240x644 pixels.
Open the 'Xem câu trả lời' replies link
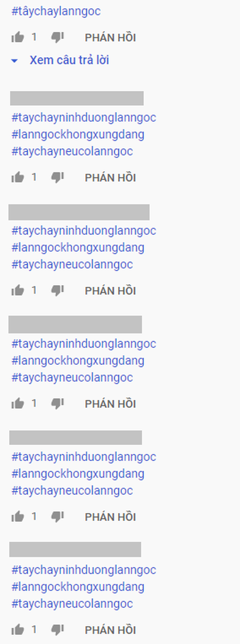69,60
